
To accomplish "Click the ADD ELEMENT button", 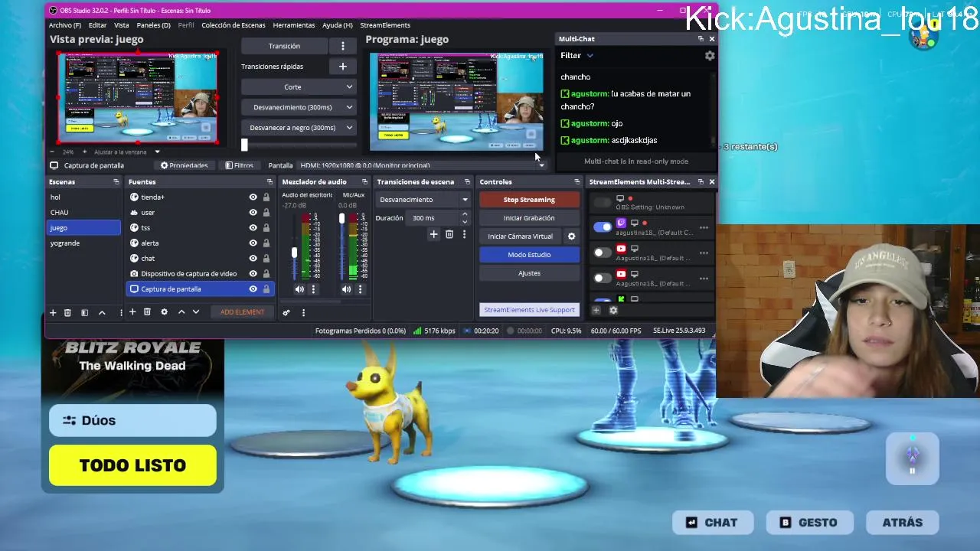I will pyautogui.click(x=242, y=312).
